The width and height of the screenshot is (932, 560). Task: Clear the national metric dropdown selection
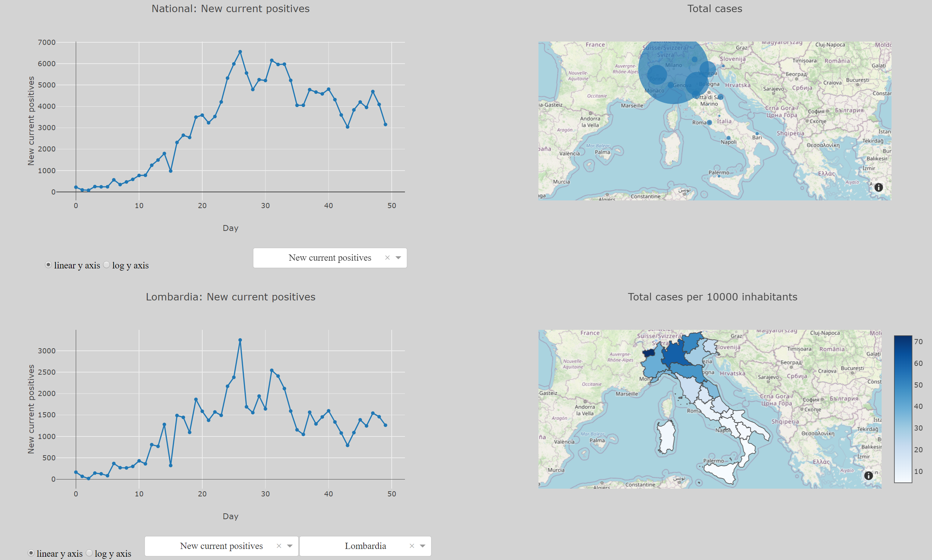tap(387, 258)
